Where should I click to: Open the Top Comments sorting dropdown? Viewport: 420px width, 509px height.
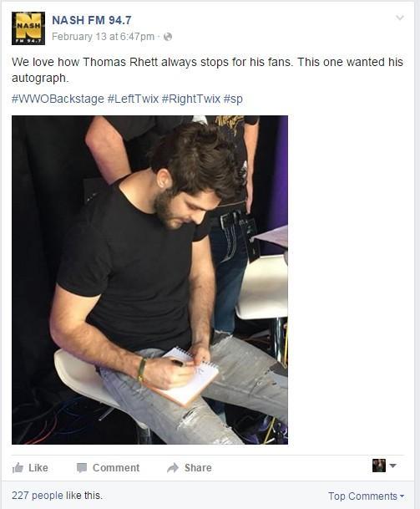pyautogui.click(x=367, y=496)
